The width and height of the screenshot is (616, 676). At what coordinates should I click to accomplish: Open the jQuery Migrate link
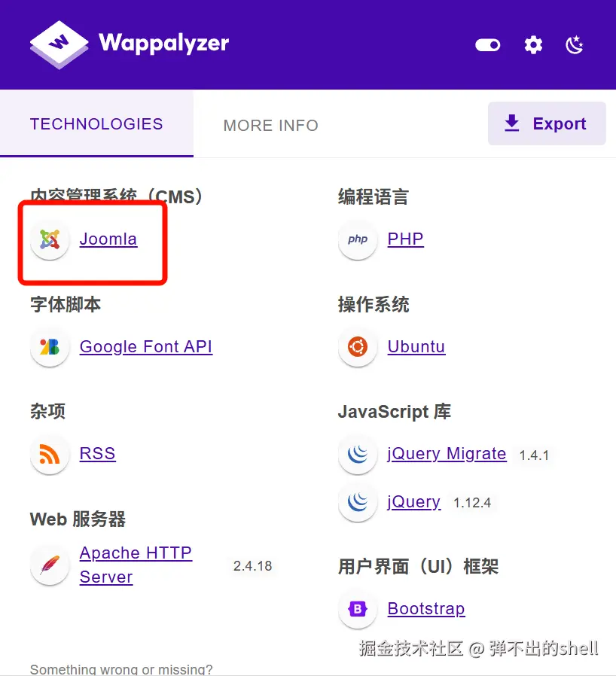click(x=447, y=454)
